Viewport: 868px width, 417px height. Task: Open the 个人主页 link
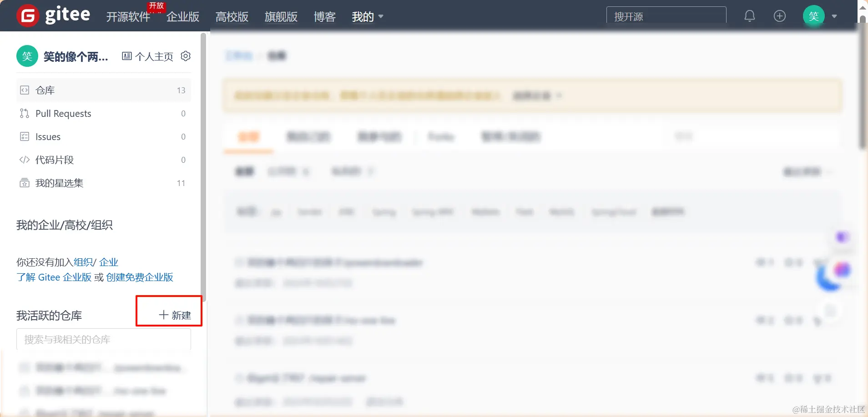(x=154, y=56)
